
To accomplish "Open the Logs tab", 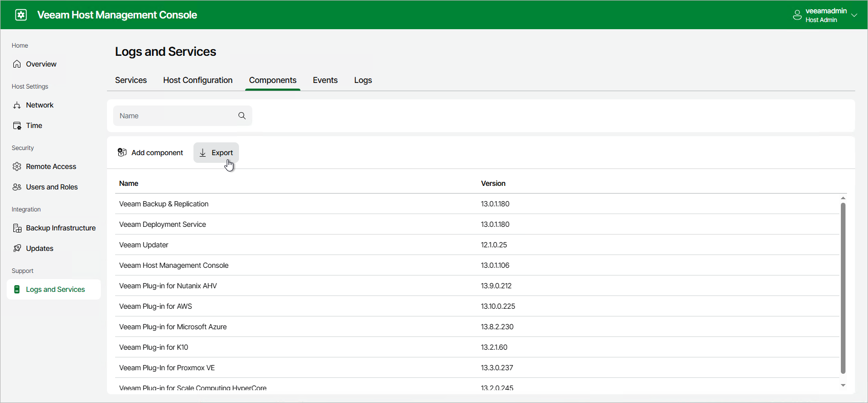I will 363,80.
